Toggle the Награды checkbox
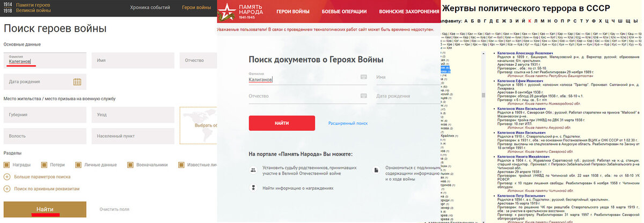Image resolution: width=644 pixels, height=223 pixels. point(7,165)
